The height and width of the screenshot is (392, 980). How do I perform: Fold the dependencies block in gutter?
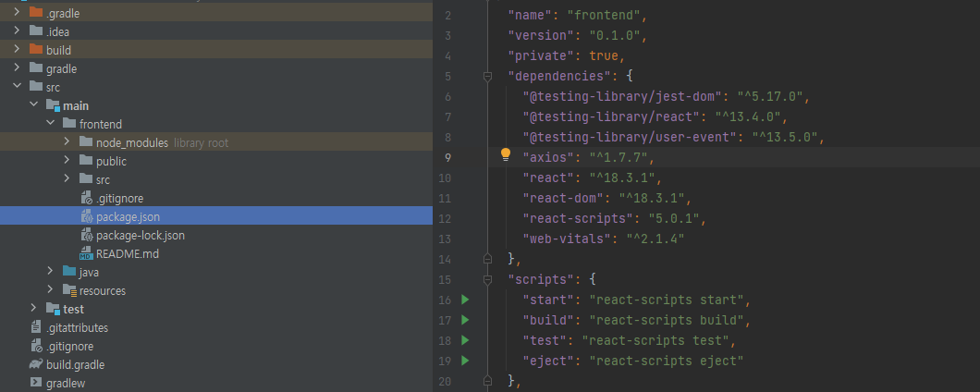point(487,77)
